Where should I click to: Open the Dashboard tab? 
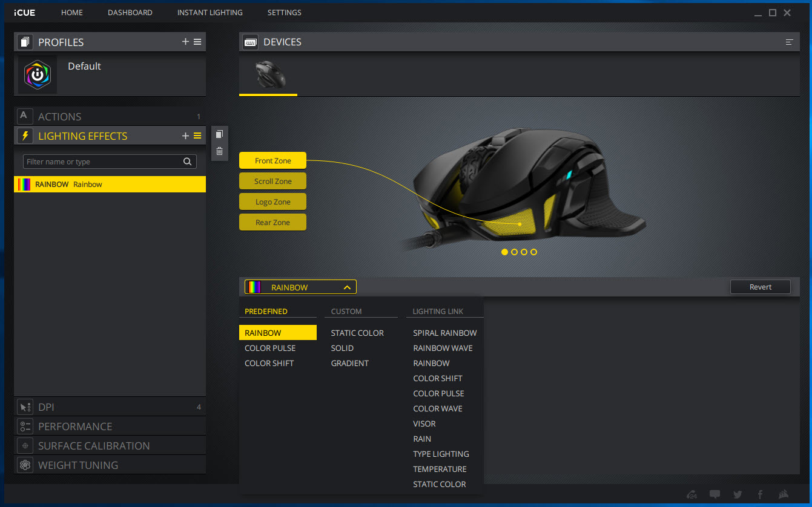tap(130, 13)
